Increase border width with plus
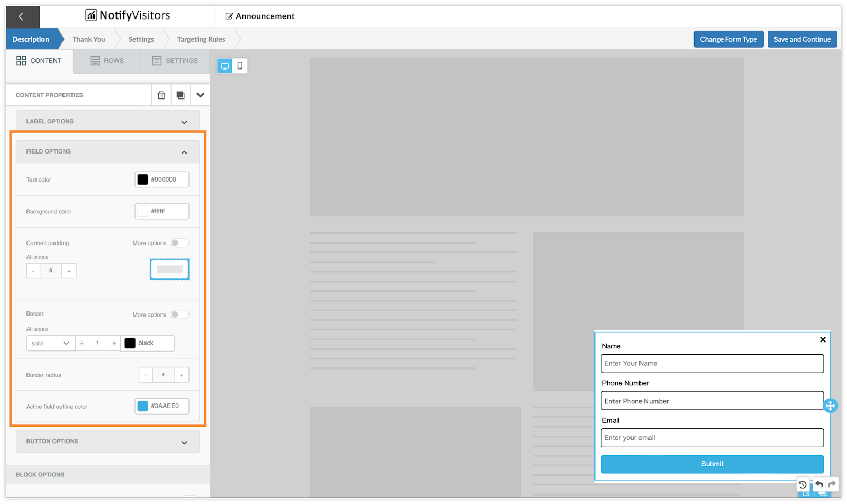Image resolution: width=847 pixels, height=504 pixels. pos(114,343)
